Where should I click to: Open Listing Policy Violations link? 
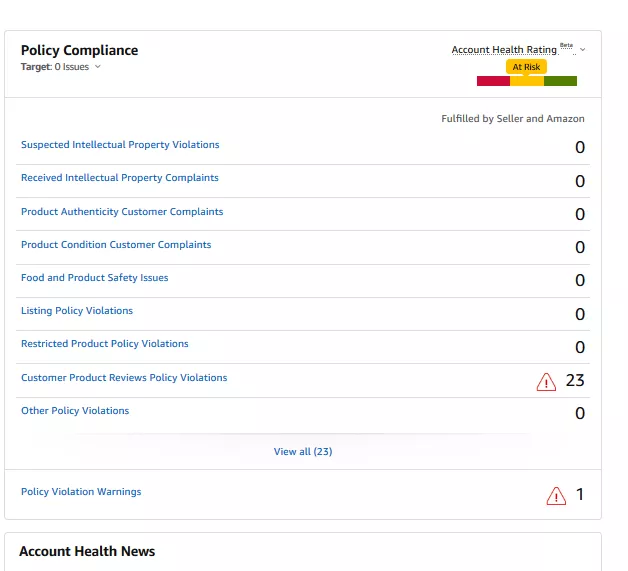click(77, 310)
